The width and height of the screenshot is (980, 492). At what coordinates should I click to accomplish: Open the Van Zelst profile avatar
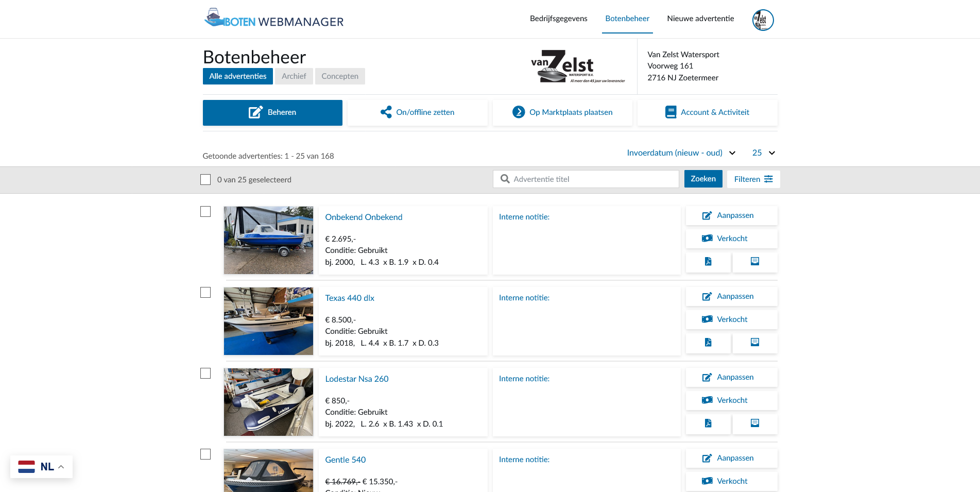pos(763,20)
